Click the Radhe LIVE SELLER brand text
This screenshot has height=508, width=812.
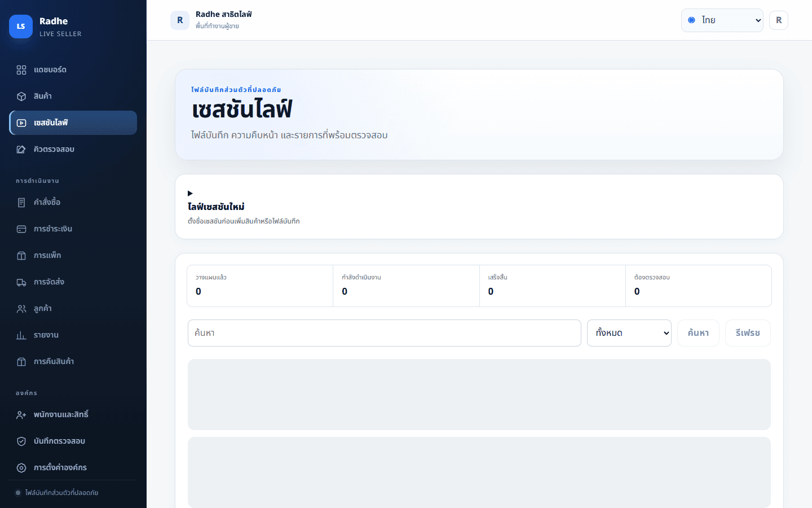pos(60,27)
